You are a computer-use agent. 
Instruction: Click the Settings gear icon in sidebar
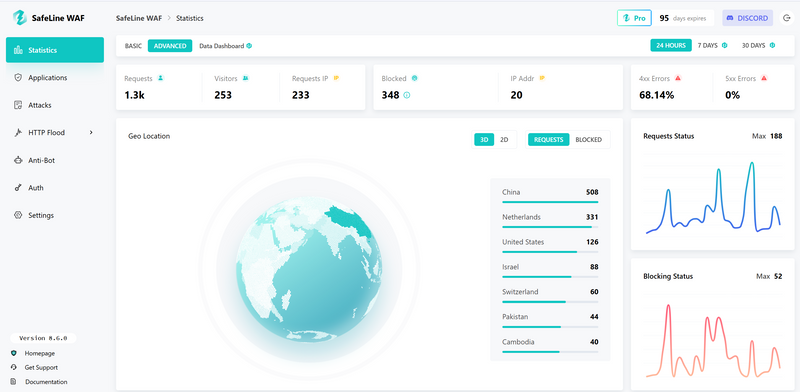18,215
